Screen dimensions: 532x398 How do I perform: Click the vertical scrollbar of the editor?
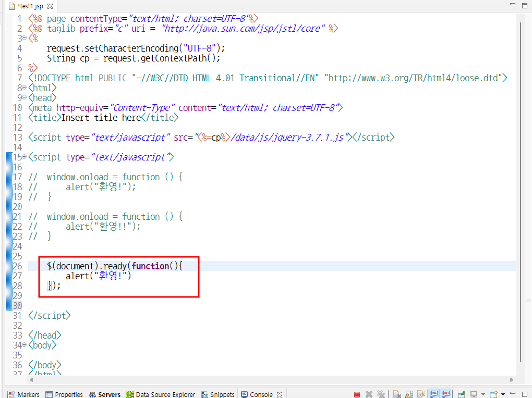(521, 192)
